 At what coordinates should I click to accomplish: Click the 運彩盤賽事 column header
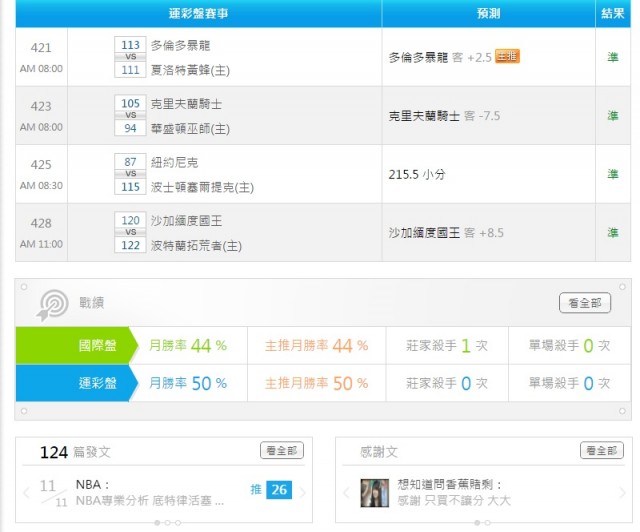tap(198, 13)
